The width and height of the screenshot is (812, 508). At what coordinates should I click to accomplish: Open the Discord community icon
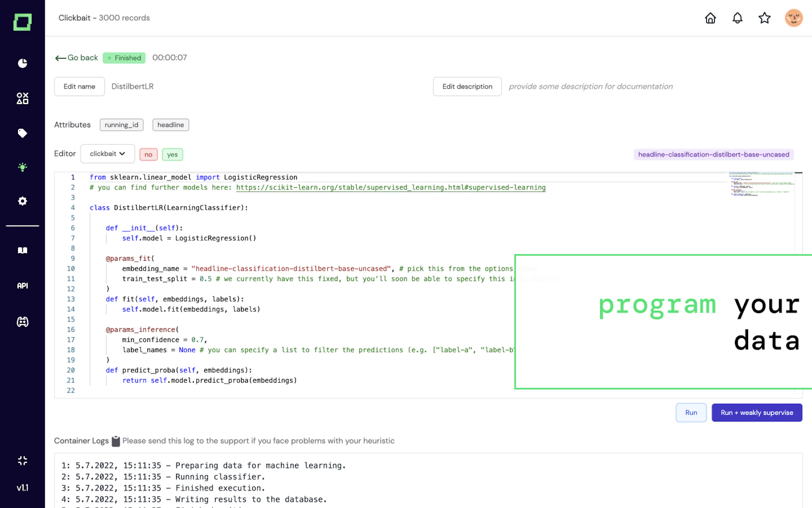[22, 322]
